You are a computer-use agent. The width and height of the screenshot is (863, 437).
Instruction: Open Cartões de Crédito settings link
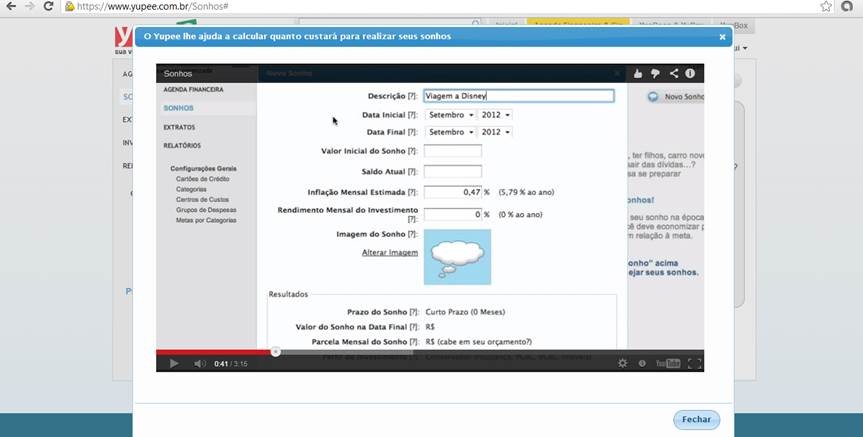(x=203, y=179)
